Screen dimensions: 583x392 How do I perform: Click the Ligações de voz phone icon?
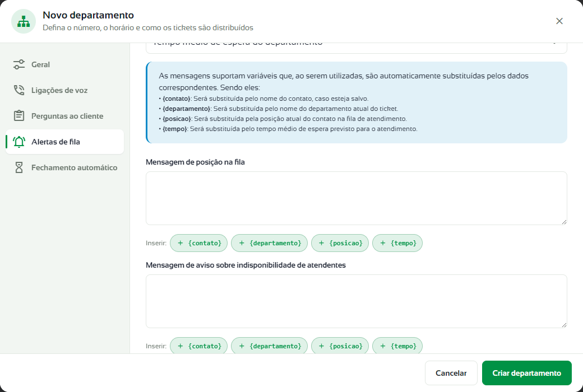coord(19,90)
